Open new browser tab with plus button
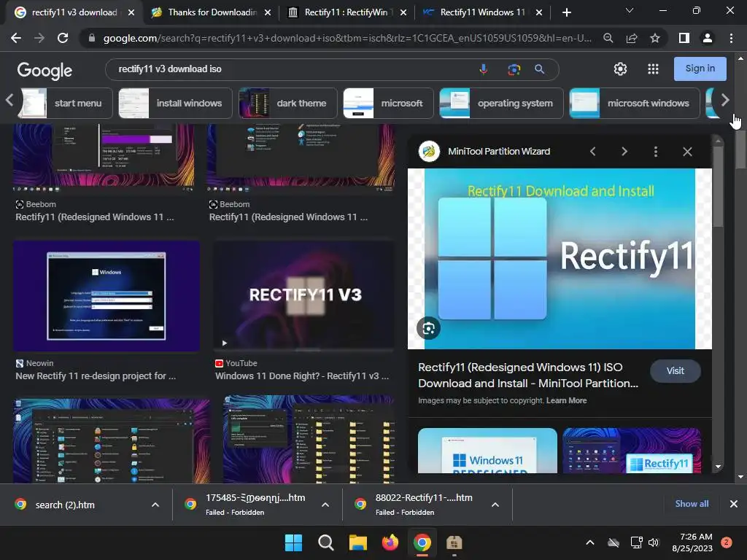747x560 pixels. click(566, 12)
